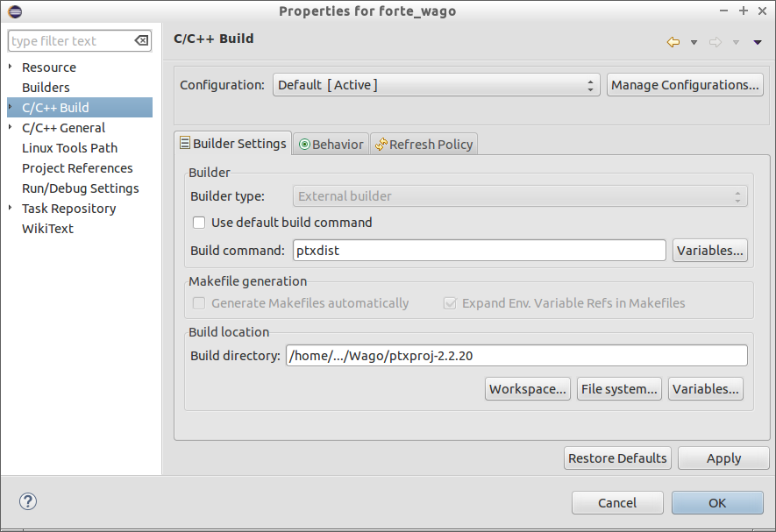Expand the Task Repository tree item
This screenshot has width=776, height=532.
click(x=10, y=209)
